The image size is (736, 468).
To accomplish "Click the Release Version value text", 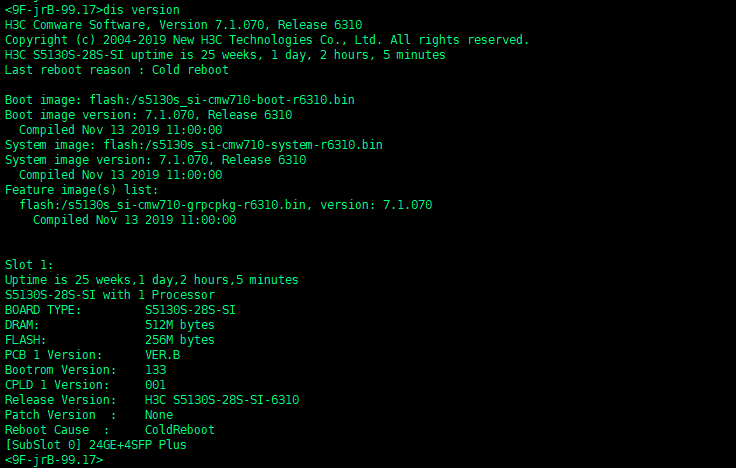I will coord(222,400).
